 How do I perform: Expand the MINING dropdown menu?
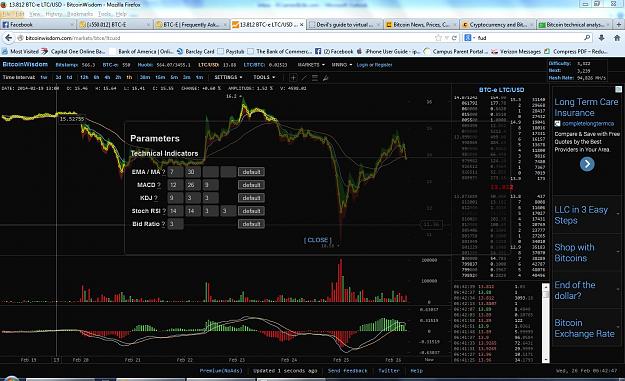342,65
